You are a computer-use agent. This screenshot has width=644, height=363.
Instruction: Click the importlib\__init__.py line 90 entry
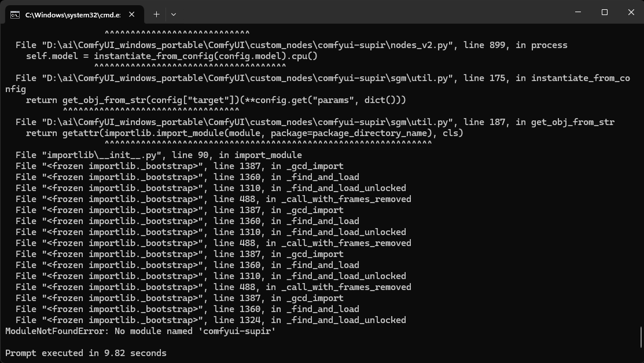159,155
